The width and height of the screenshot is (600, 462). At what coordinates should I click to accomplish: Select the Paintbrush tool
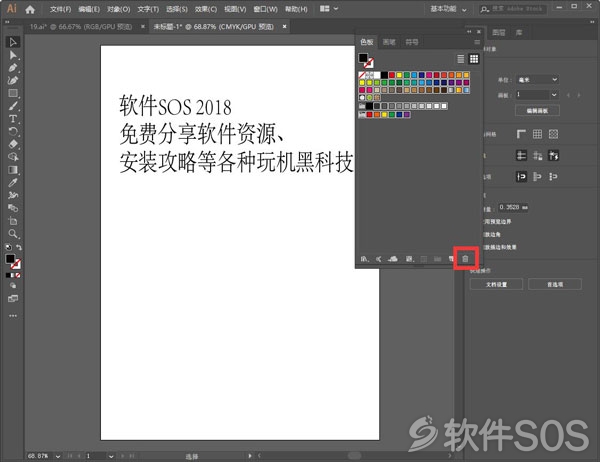[13, 106]
